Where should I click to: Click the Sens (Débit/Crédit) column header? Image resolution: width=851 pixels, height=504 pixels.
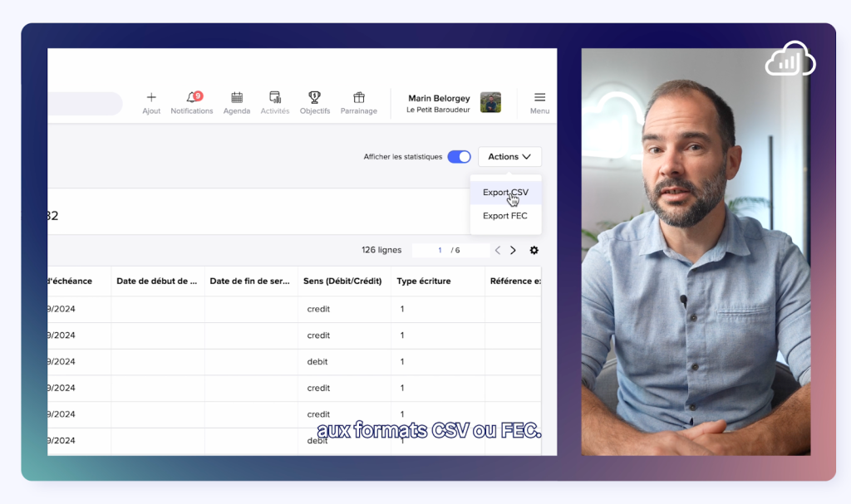pos(344,281)
